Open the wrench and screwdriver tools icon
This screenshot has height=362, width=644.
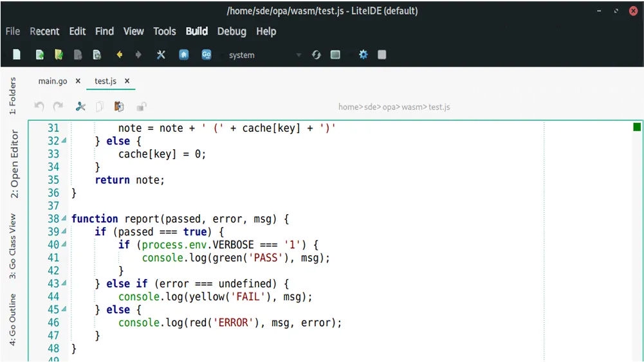click(x=161, y=55)
